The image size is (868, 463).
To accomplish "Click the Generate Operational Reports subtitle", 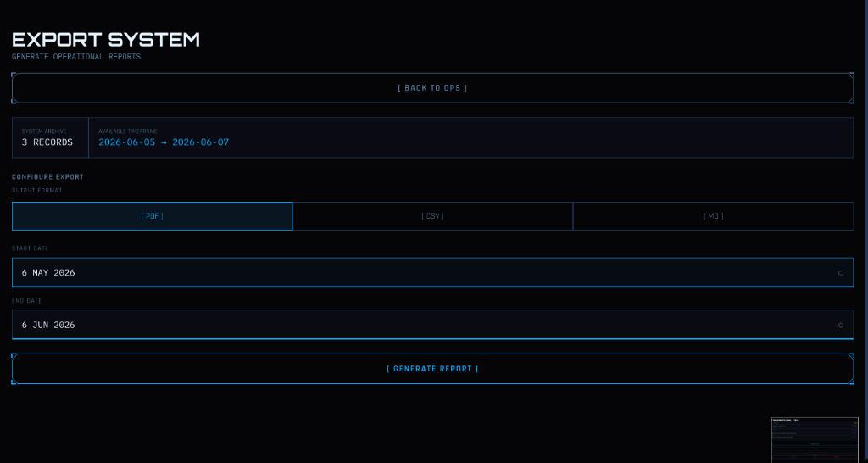I will click(76, 57).
